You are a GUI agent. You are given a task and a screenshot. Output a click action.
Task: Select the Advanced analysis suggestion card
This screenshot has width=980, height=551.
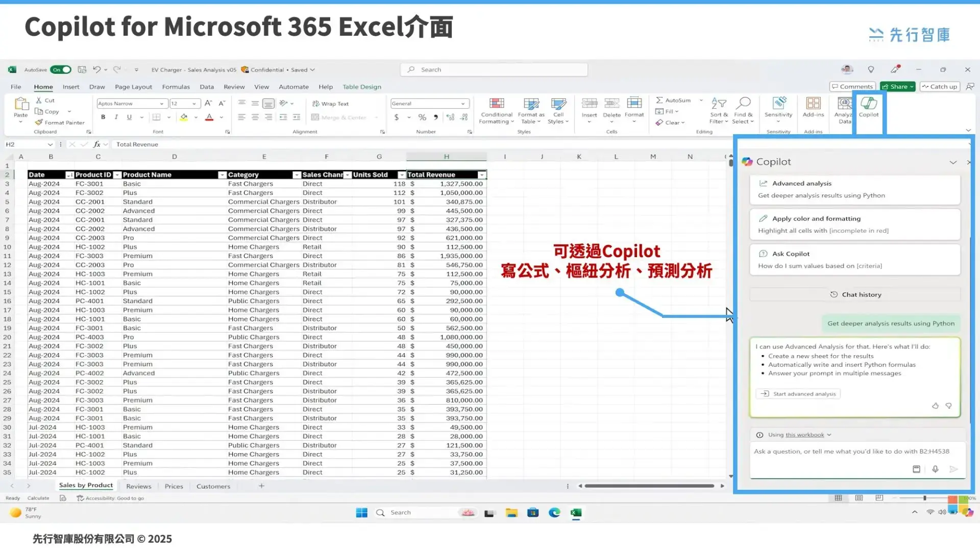coord(855,189)
